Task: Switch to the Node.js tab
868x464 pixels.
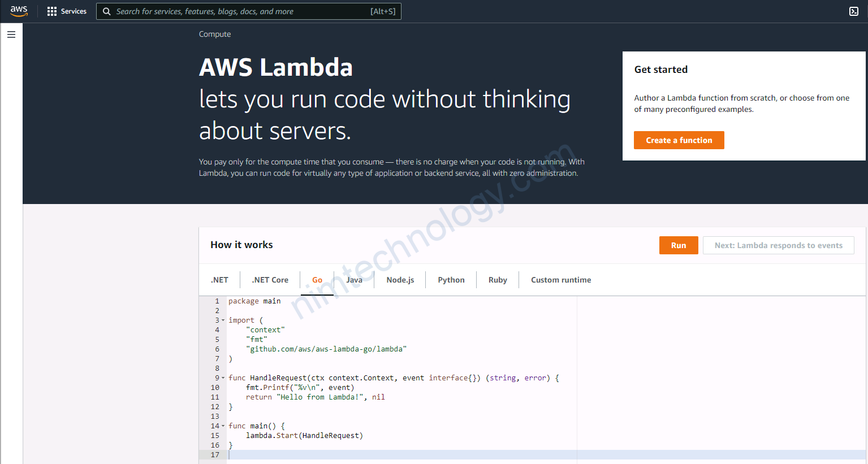Action: coord(400,280)
